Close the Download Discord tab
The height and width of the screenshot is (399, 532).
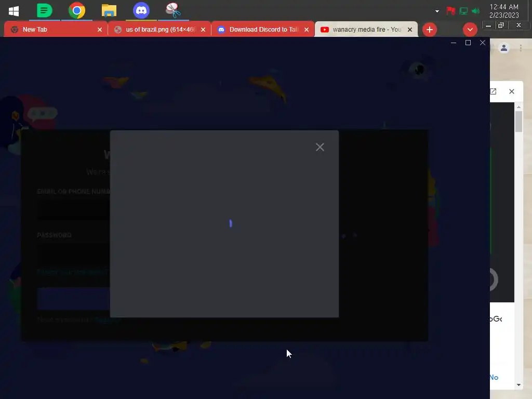[307, 30]
